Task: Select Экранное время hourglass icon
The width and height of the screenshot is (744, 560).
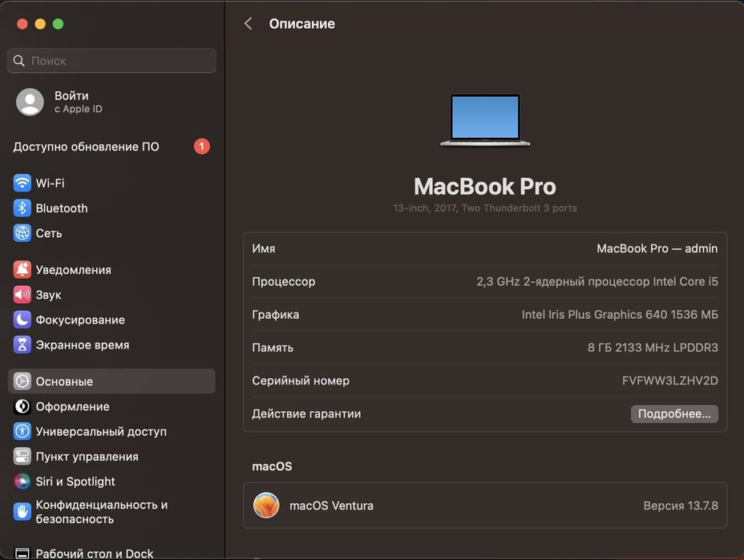Action: (22, 344)
